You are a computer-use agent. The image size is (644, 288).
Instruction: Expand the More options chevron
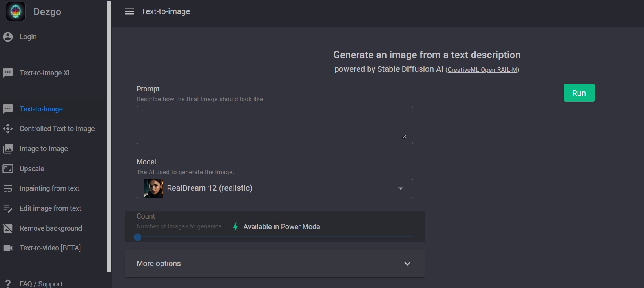pyautogui.click(x=407, y=264)
